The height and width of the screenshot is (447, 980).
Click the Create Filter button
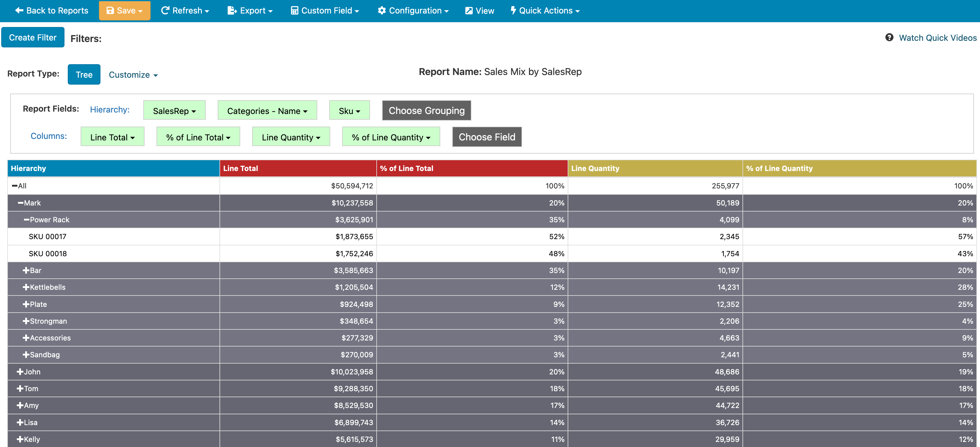point(33,37)
